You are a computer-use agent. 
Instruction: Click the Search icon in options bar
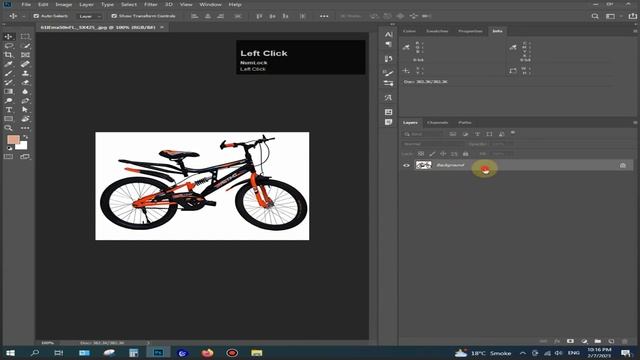click(595, 16)
